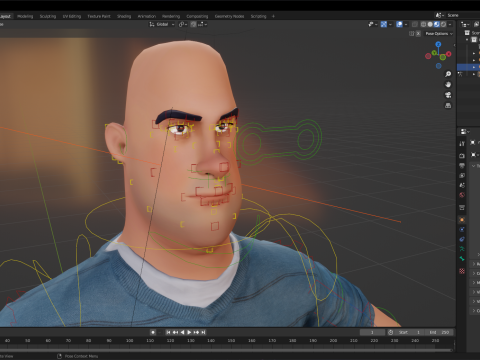Open the Object properties tab
Viewport: 480px width, 360px height.
462,220
